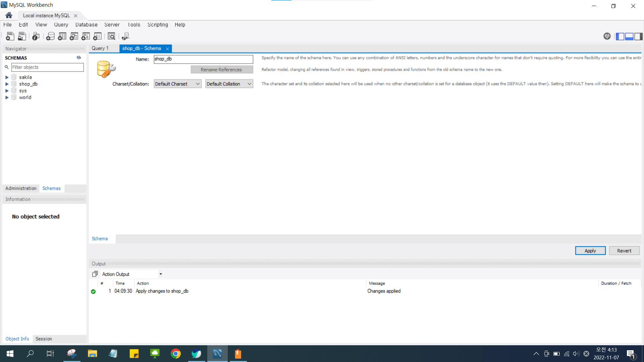This screenshot has width=644, height=362.
Task: Open preferences gear icon at right
Action: coord(607,36)
